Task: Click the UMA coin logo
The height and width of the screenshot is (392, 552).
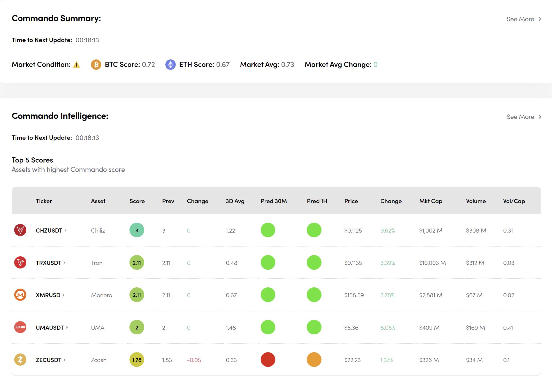Action: pos(20,327)
